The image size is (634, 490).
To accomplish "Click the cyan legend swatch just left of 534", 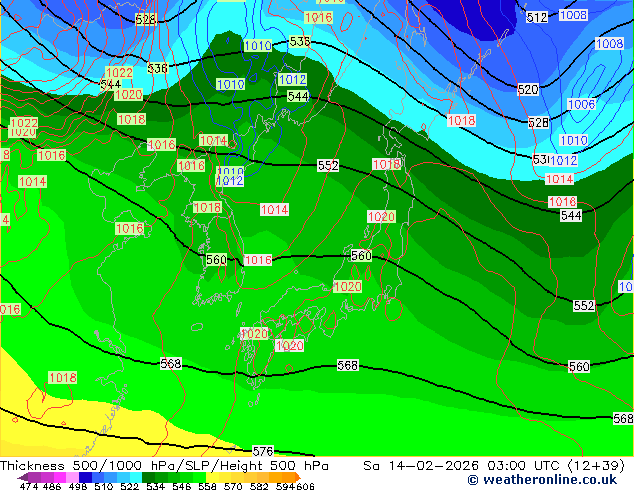I will [136, 477].
